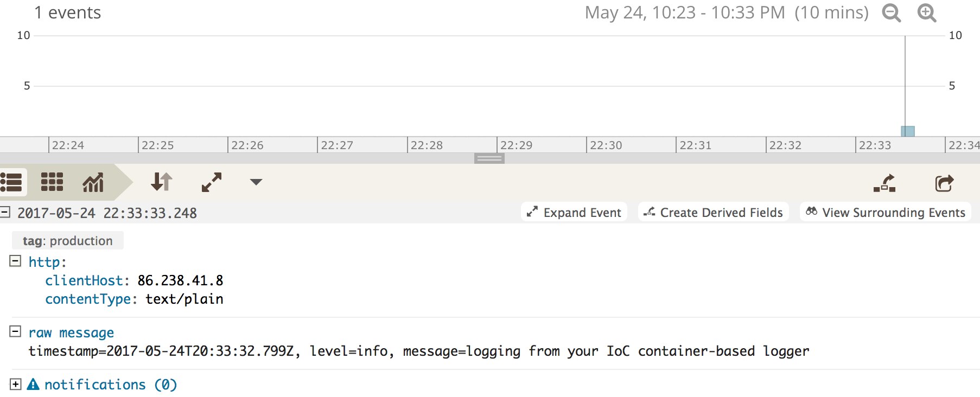Screen dimensions: 980x397
Task: Open the export/share icon
Action: (945, 183)
